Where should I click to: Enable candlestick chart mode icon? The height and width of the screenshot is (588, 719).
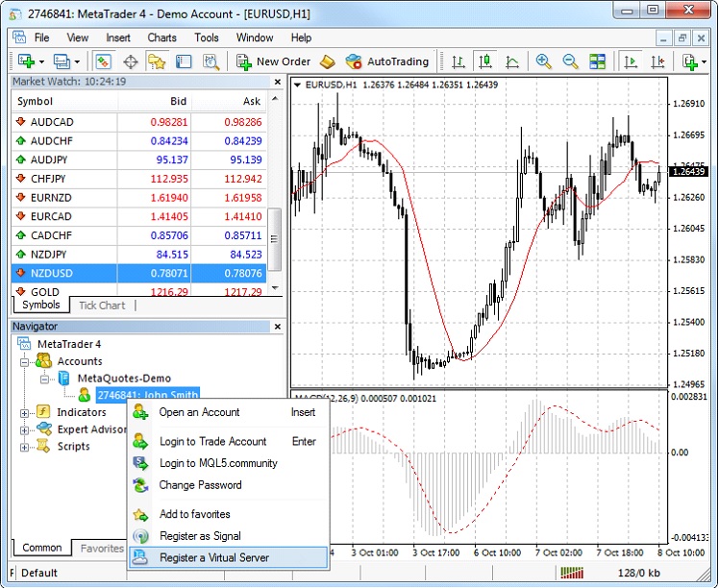click(x=485, y=61)
